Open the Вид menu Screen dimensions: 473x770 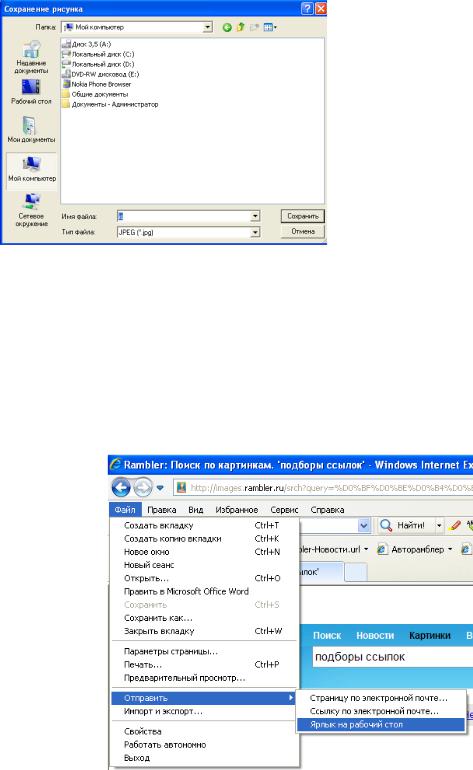tap(195, 510)
